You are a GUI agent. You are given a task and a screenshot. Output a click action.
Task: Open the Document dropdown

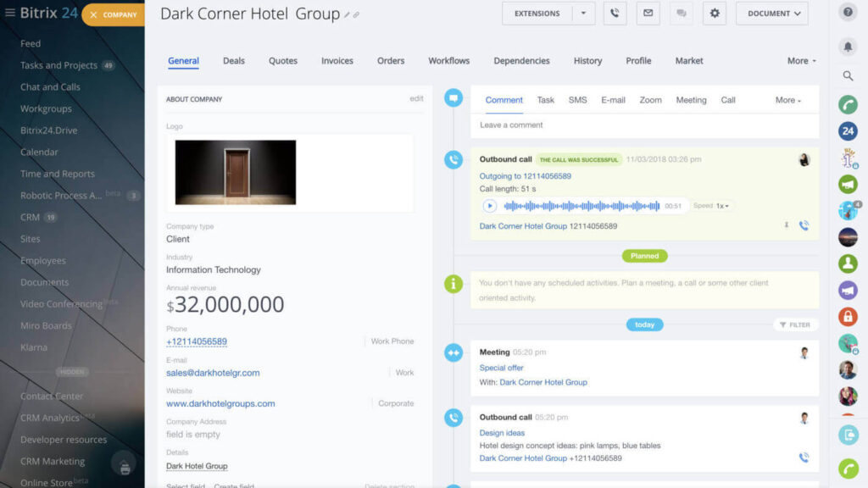(771, 14)
